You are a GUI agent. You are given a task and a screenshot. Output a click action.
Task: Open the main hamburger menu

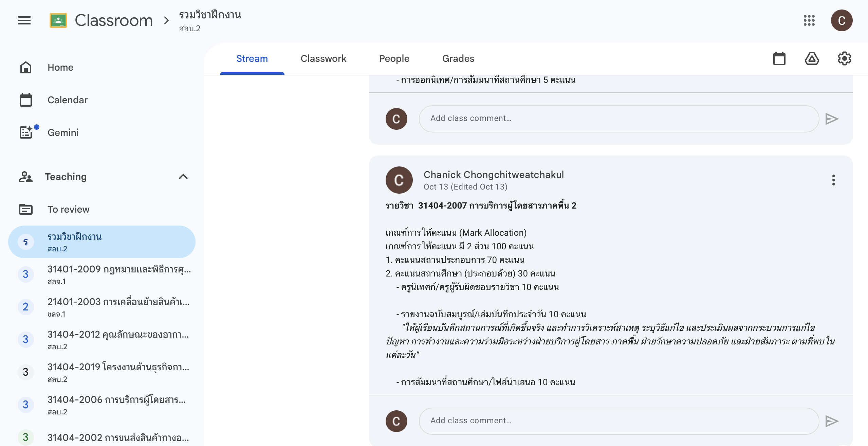pyautogui.click(x=24, y=20)
